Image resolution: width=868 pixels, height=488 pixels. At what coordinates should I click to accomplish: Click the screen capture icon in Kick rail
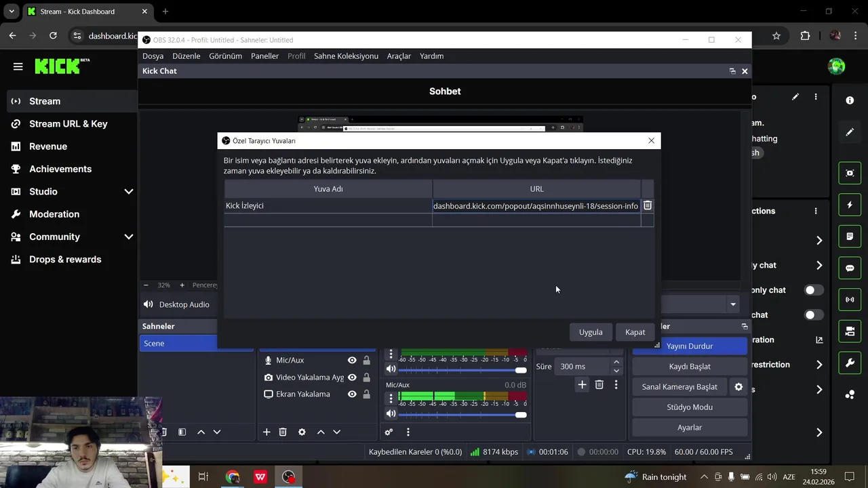[850, 173]
